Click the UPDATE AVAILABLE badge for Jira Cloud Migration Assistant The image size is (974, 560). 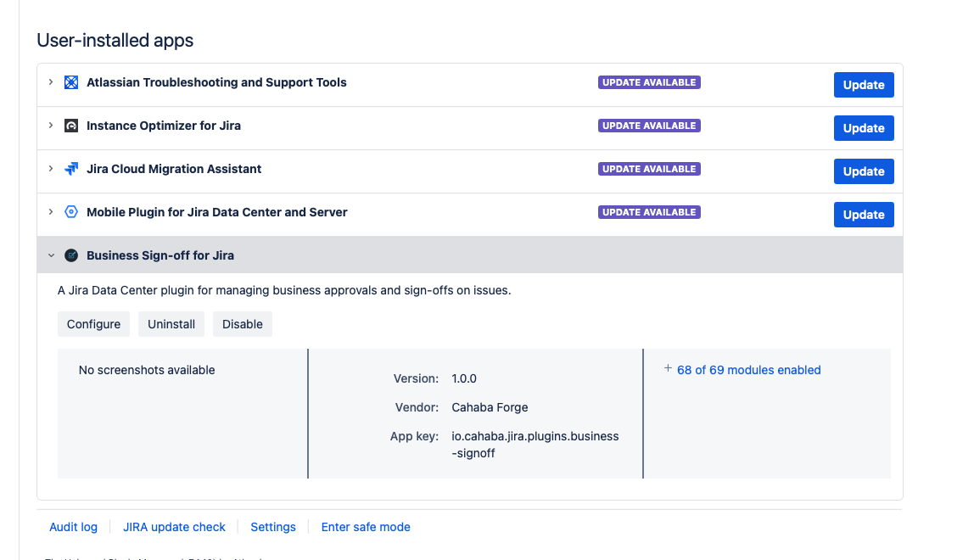coord(649,168)
